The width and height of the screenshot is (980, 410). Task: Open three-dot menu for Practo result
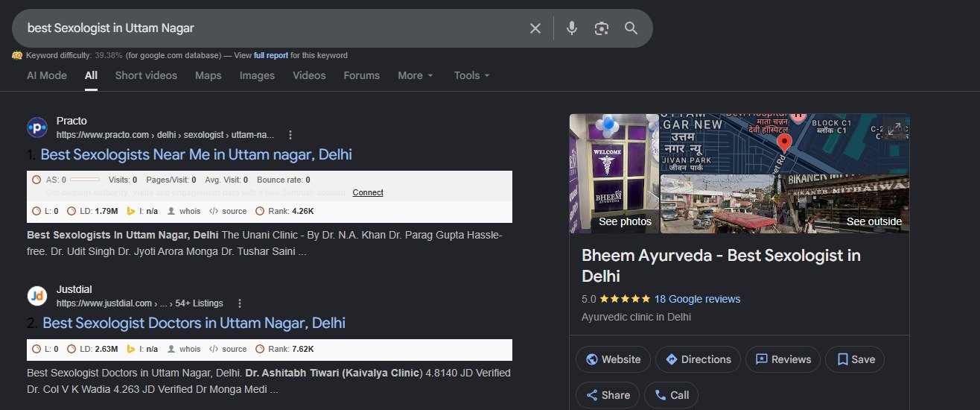pos(290,135)
